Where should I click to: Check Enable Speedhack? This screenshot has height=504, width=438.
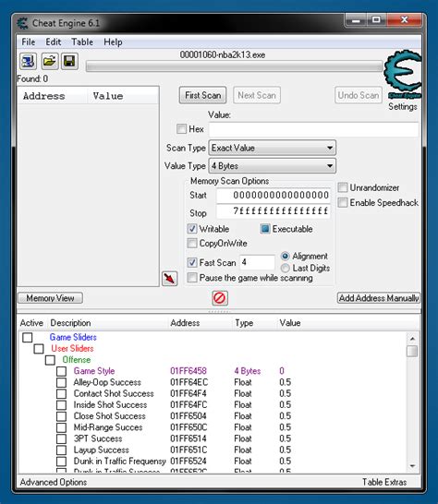343,202
